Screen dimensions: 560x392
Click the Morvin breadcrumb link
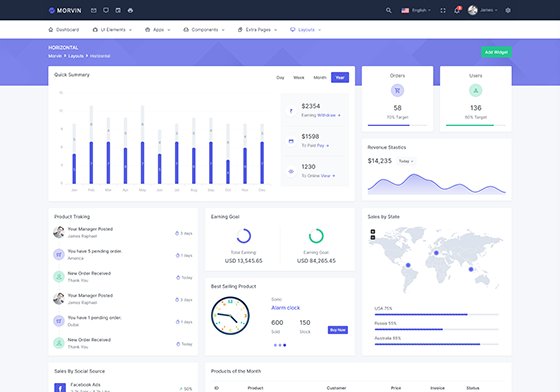55,56
